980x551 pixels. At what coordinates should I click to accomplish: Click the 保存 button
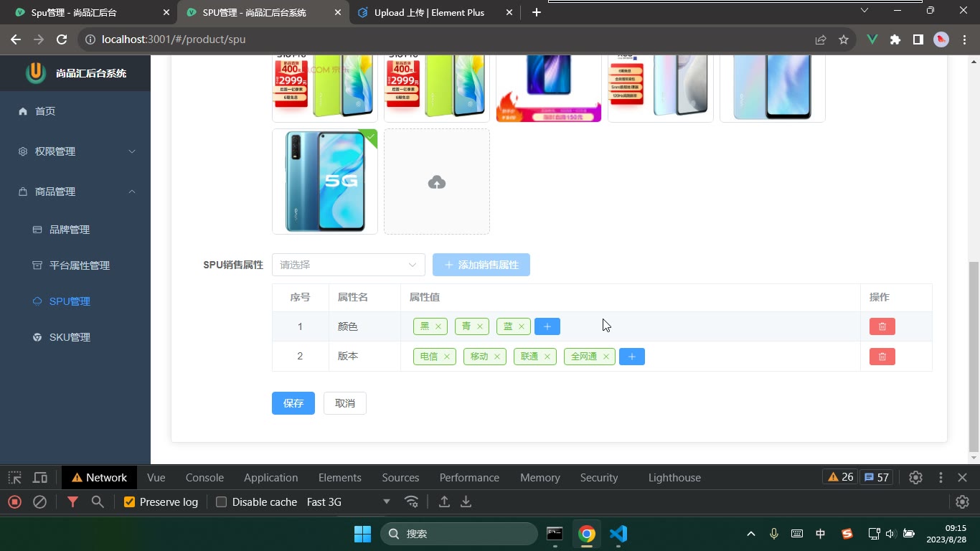[x=293, y=403]
